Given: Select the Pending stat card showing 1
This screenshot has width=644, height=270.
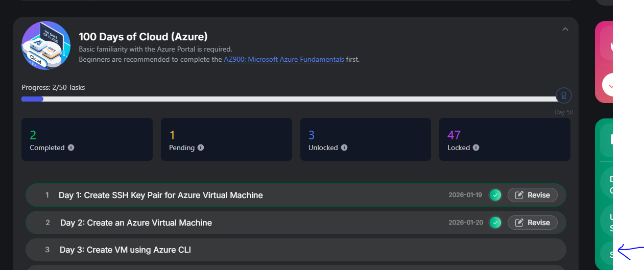Looking at the screenshot, I should pos(226,139).
